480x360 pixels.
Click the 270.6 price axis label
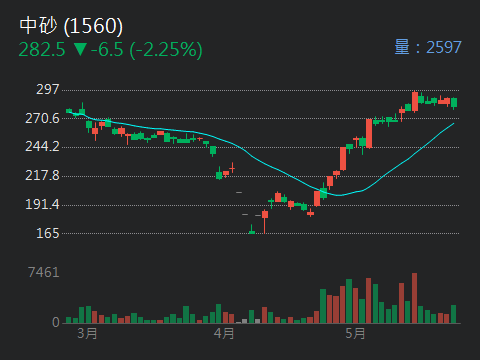click(42, 118)
